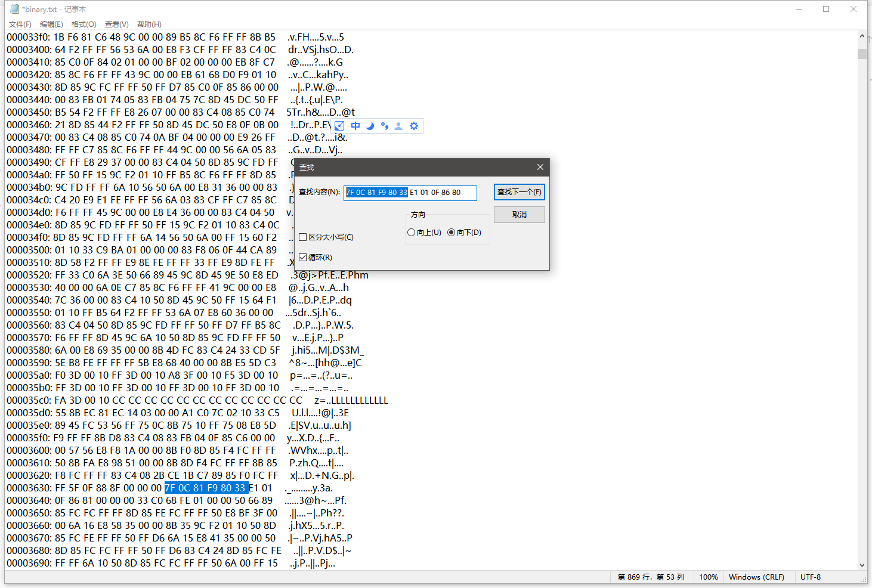
Task: Click line starting with 00003450:
Action: click(181, 112)
